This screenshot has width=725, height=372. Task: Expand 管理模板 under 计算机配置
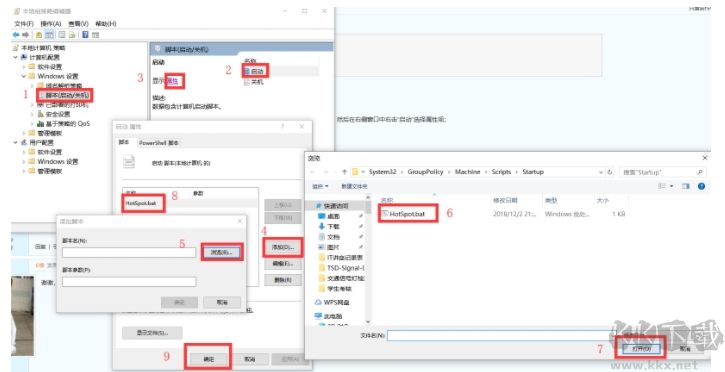click(x=24, y=133)
